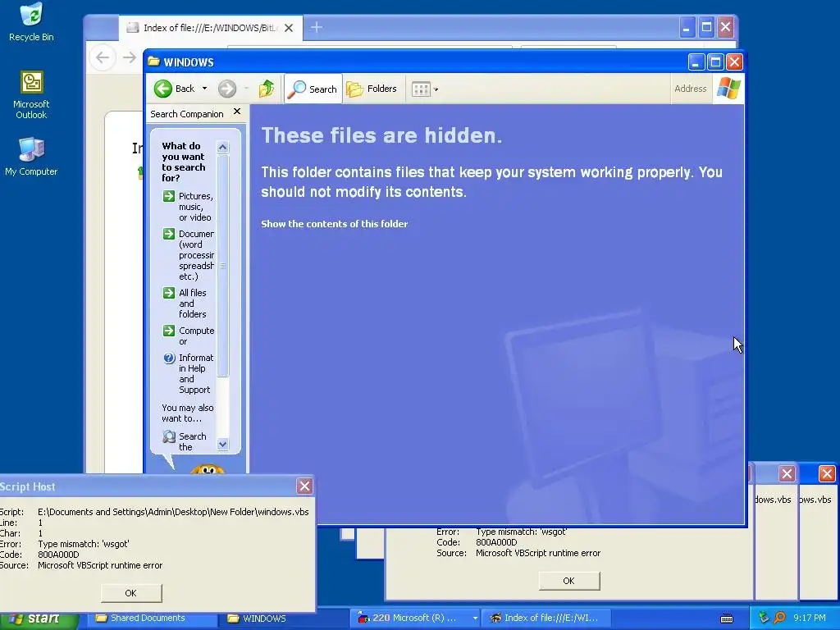Screen dimensions: 840x630
Task: Search for Documents (word processing, spreadsheet)
Action: click(188, 255)
